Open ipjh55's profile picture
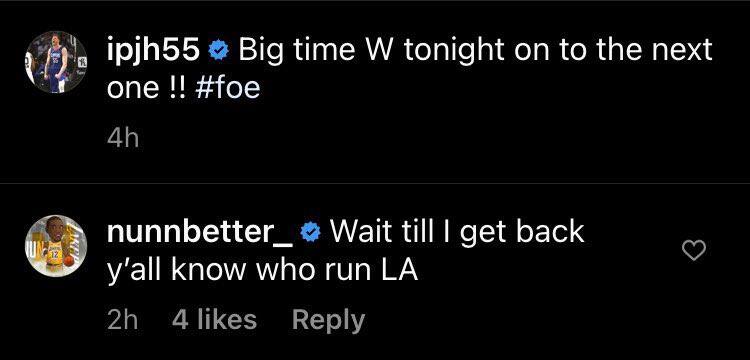The image size is (750, 360). point(56,62)
